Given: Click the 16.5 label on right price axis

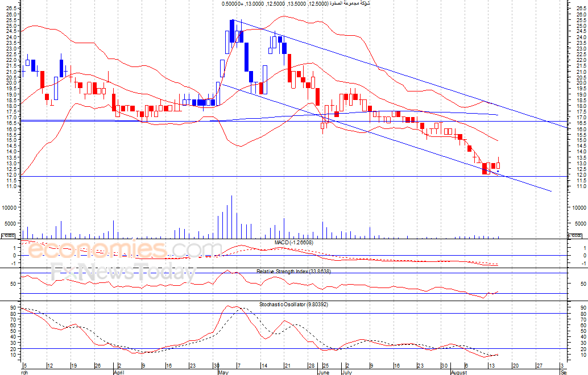Looking at the screenshot, I should pos(582,123).
